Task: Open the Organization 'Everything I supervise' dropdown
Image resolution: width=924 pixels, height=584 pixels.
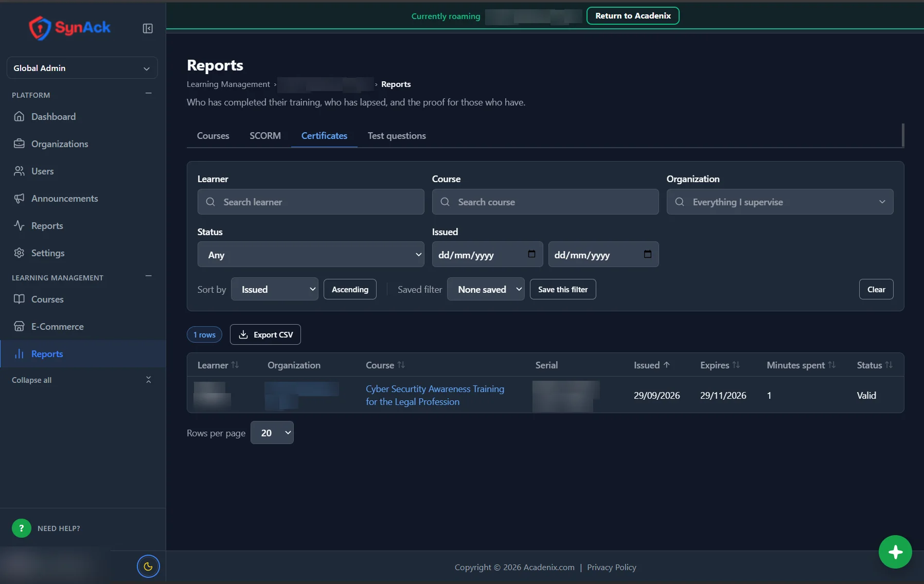Action: click(x=780, y=202)
